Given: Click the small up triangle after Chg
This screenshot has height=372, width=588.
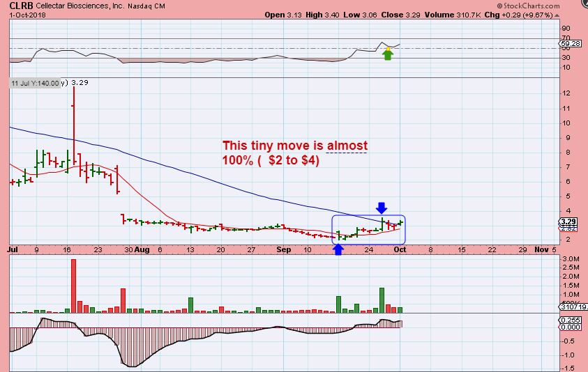Looking at the screenshot, I should (x=557, y=15).
